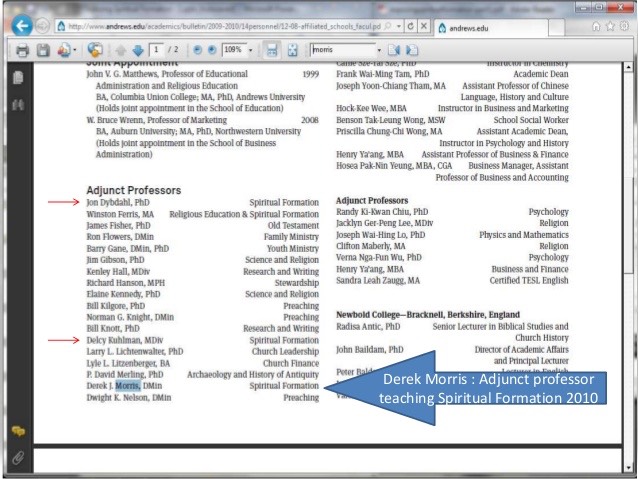
Task: Open the address bar autocomplete dropdown arrow
Action: 399,26
